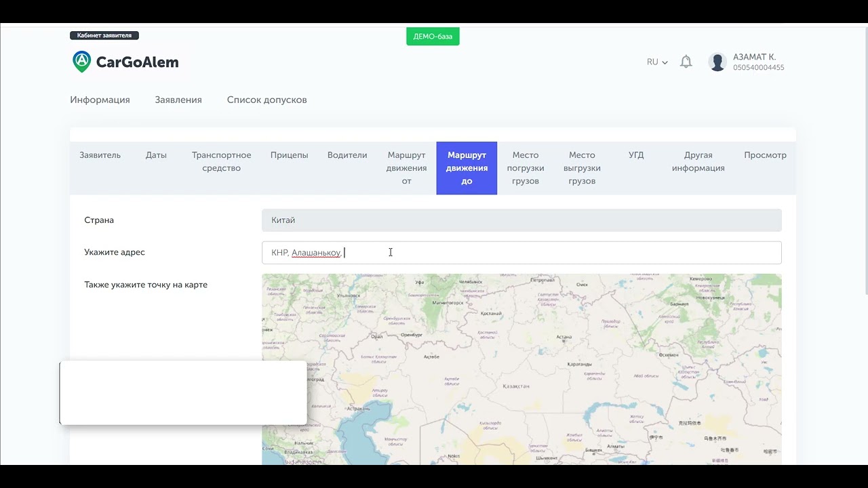Click the user avatar icon
868x488 pixels.
tap(717, 62)
